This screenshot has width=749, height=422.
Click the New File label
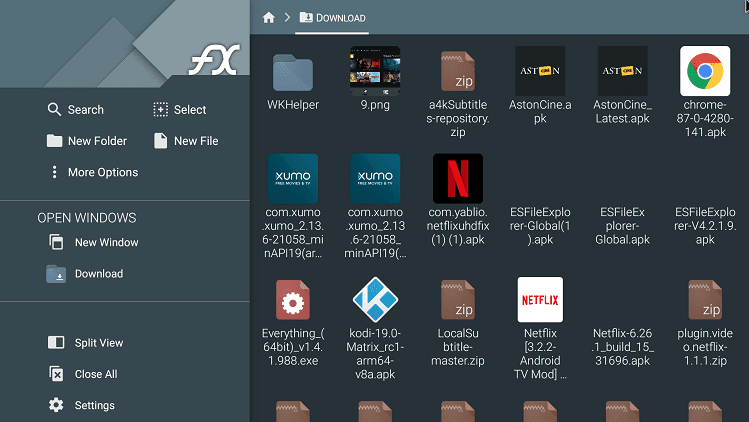(x=196, y=141)
